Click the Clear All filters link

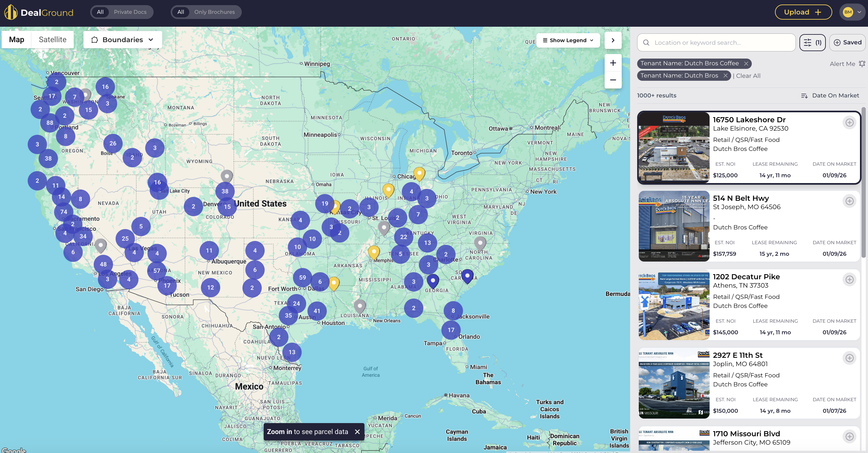(748, 76)
